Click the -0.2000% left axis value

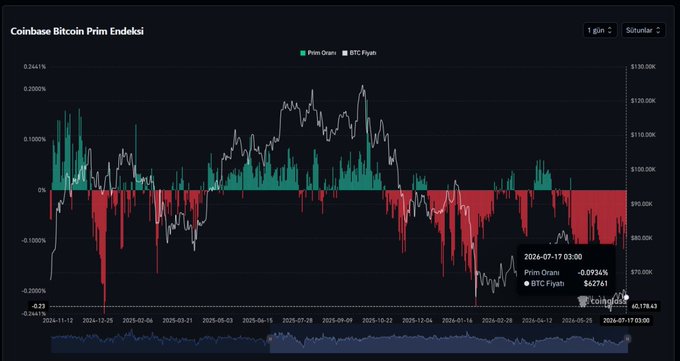(34, 291)
